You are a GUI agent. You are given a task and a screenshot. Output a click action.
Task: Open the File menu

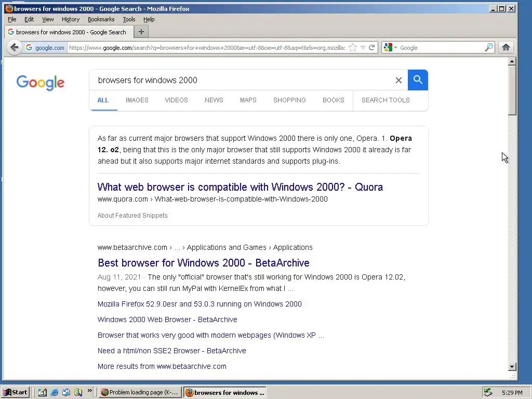(12, 19)
